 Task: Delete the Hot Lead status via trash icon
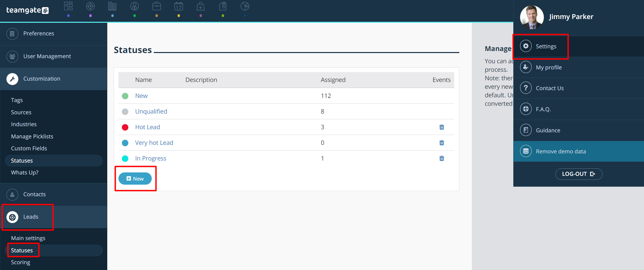coord(442,127)
